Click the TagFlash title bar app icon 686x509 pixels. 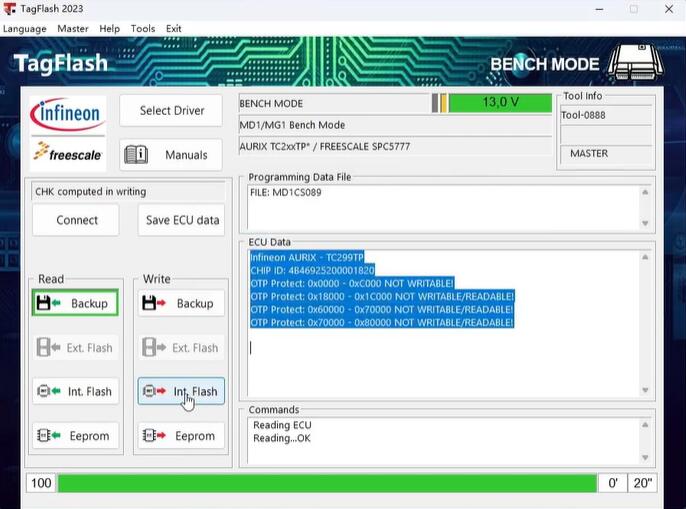pos(9,9)
